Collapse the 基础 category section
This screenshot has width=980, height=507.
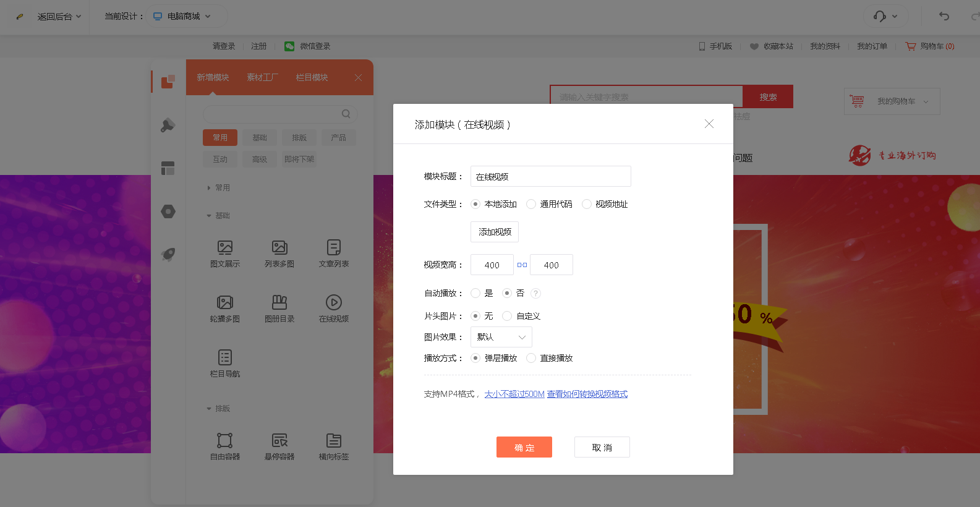(x=219, y=215)
